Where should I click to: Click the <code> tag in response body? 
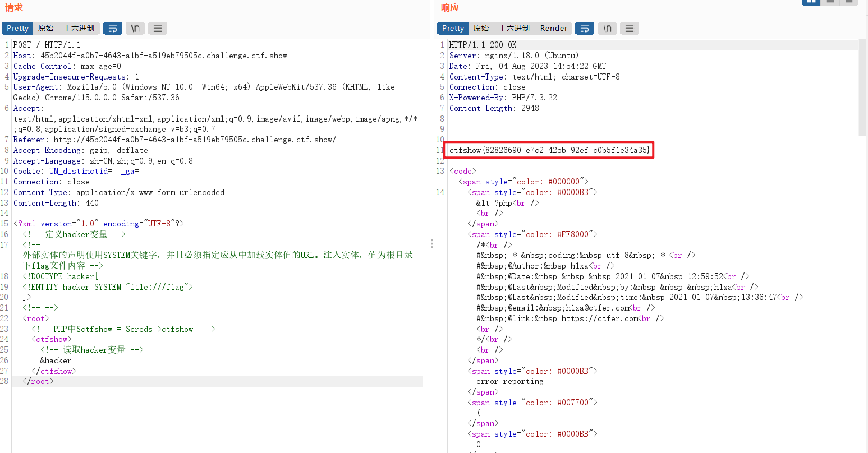[463, 171]
